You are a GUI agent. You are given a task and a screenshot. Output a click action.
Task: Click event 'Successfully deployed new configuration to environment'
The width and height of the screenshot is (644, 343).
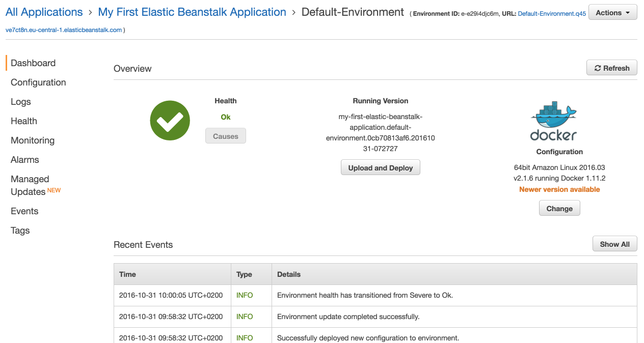coord(368,338)
